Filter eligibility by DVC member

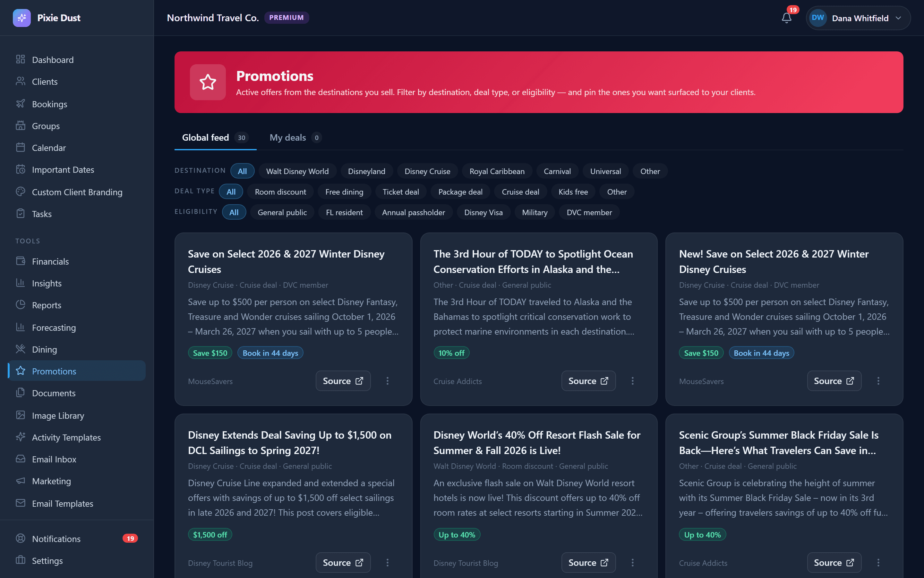589,213
